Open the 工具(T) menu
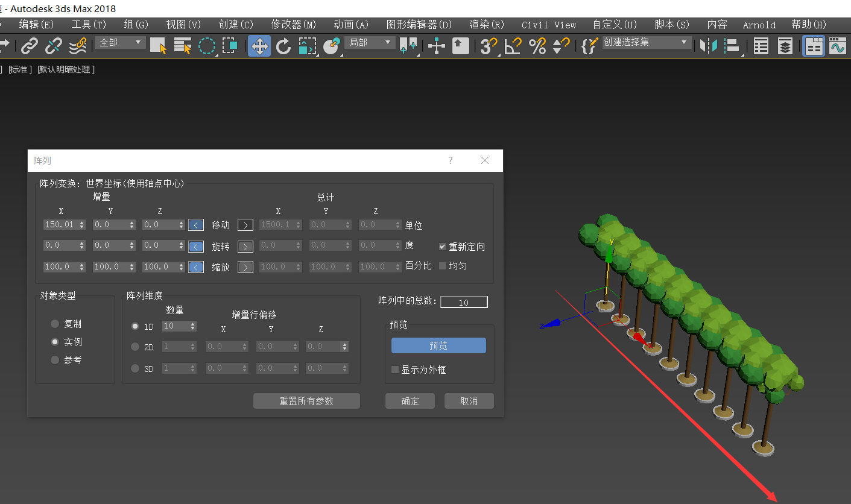851x504 pixels. tap(89, 25)
